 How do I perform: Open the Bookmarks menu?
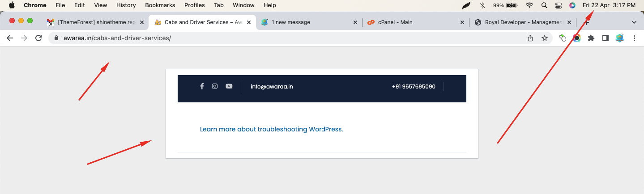(160, 5)
